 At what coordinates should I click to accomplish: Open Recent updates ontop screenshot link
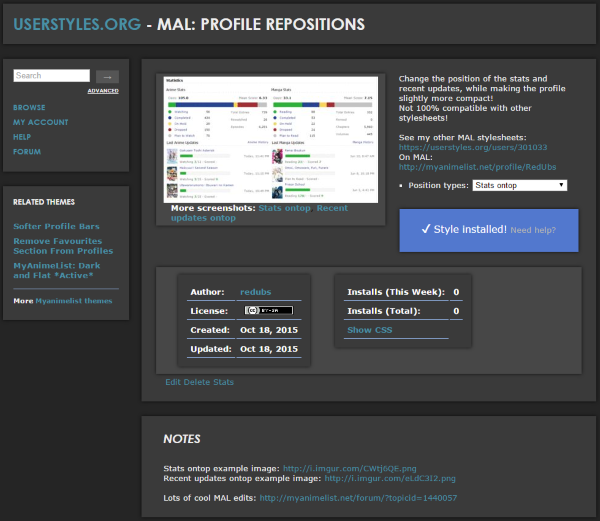tap(259, 213)
